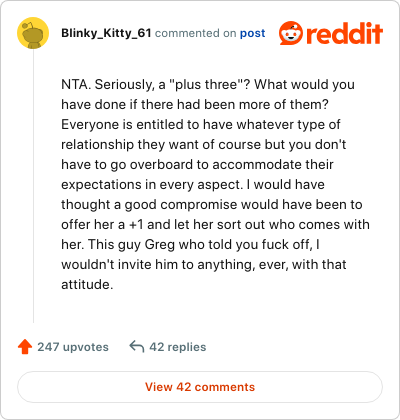Click the "+1" text in the comment
This screenshot has height=420, width=400.
(136, 224)
